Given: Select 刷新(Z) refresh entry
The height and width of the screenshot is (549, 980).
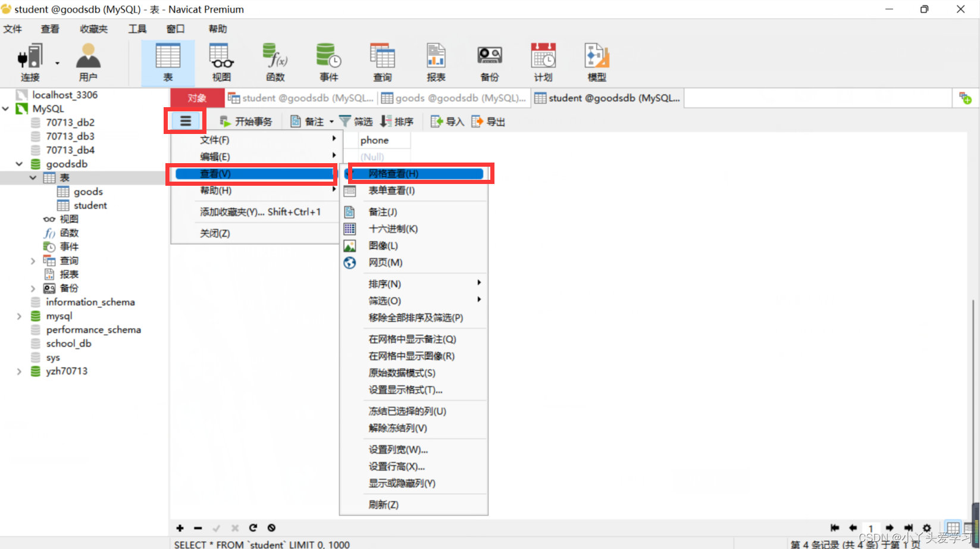Looking at the screenshot, I should pyautogui.click(x=414, y=505).
